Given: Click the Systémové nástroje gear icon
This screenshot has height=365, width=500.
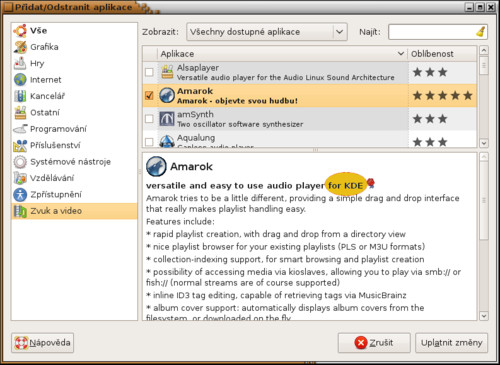Looking at the screenshot, I should [x=20, y=162].
